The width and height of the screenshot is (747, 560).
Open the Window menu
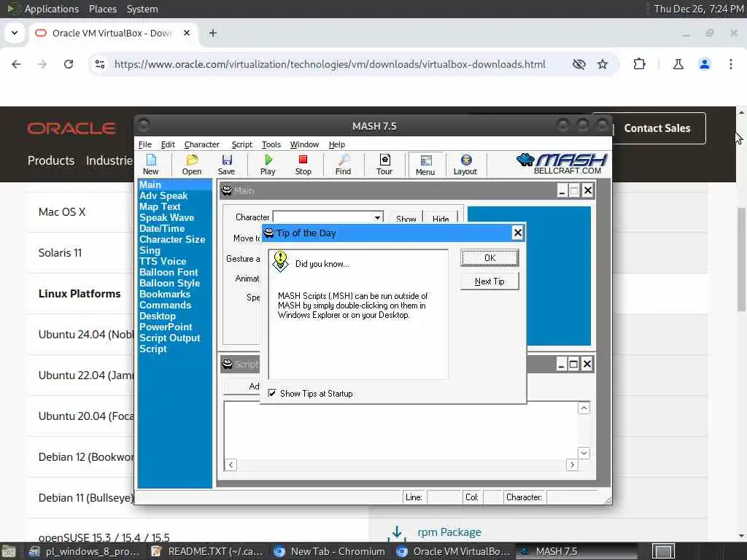(x=304, y=144)
